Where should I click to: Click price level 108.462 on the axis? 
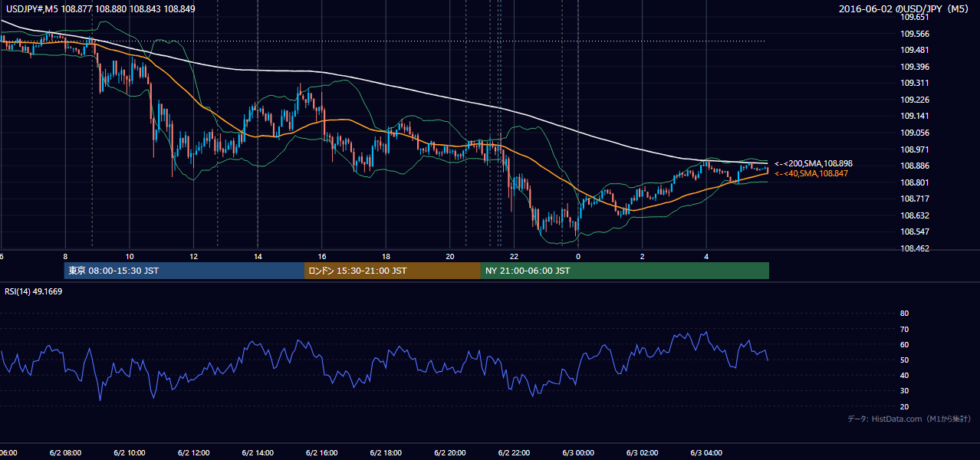(x=914, y=248)
